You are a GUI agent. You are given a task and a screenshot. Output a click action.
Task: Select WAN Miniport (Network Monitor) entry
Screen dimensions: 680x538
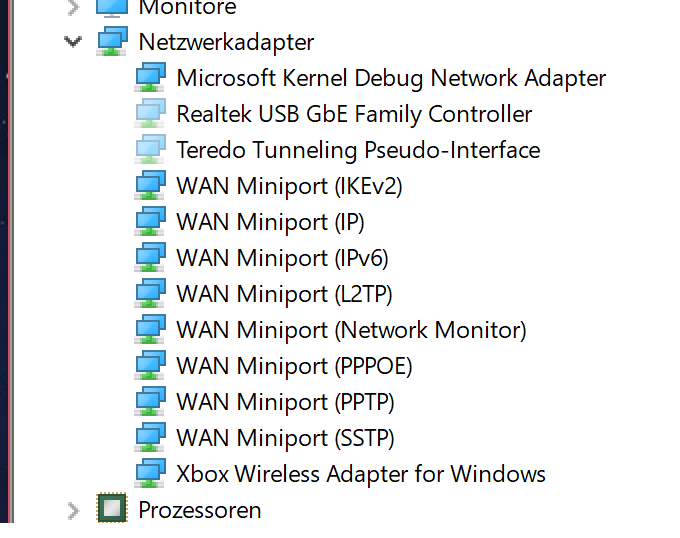pos(351,330)
